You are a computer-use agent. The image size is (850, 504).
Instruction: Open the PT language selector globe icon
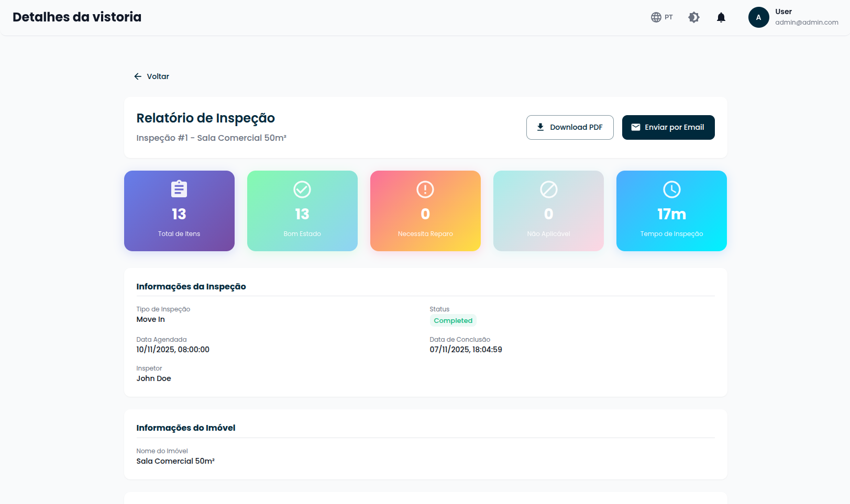tap(656, 17)
